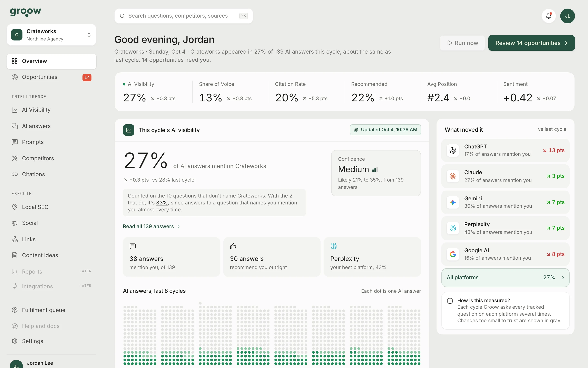Click the Citation Rate 20% metric
The width and height of the screenshot is (588, 368).
point(307,92)
